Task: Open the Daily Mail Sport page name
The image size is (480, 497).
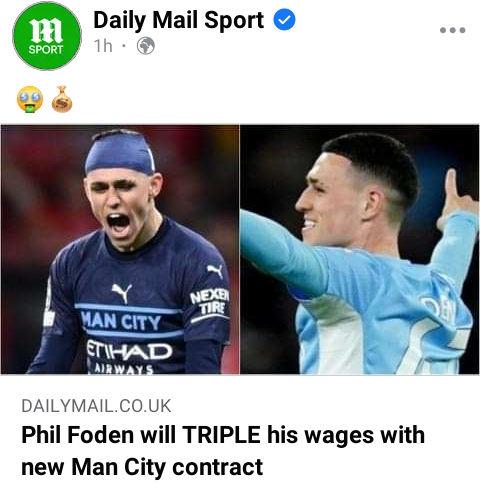Action: click(x=179, y=21)
